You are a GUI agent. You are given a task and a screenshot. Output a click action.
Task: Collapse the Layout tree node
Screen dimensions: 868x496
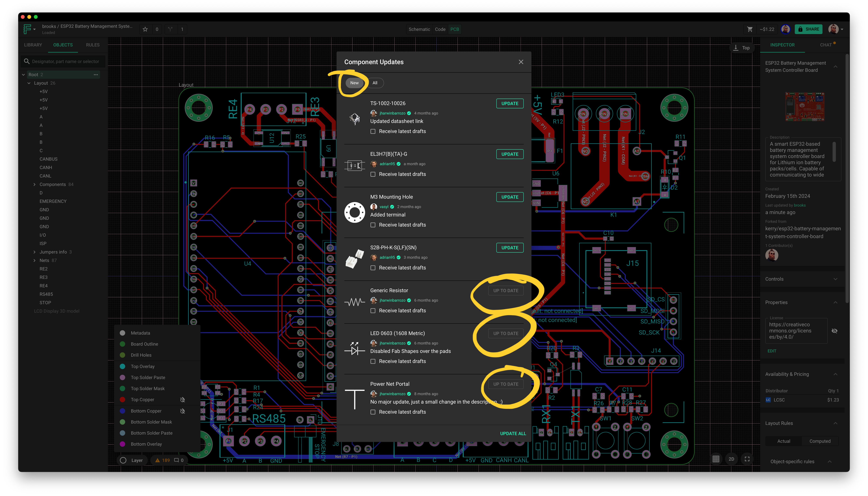29,83
